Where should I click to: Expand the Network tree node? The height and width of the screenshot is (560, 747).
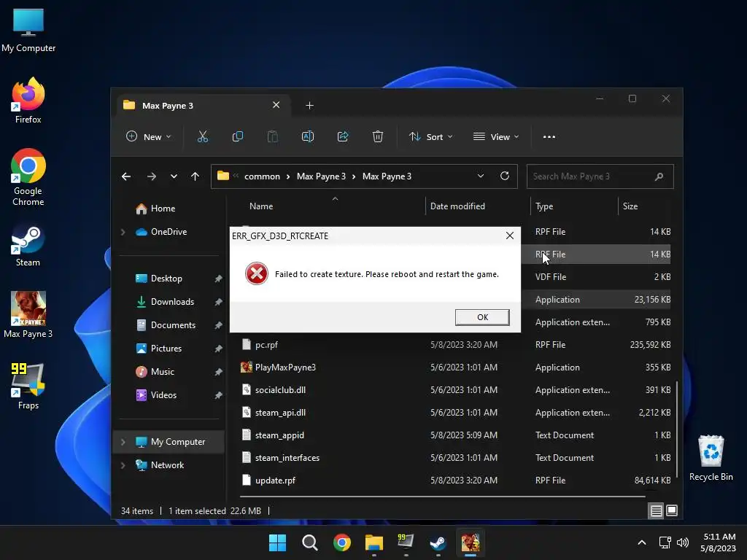[123, 465]
